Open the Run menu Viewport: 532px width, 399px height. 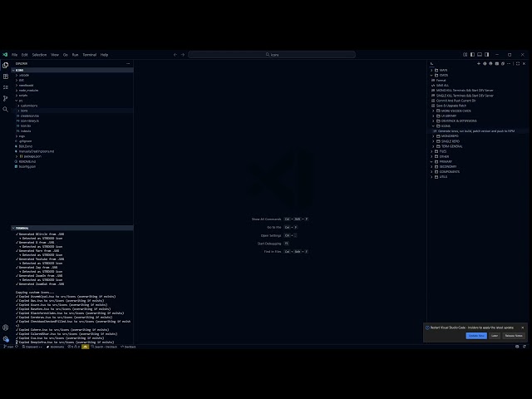point(76,55)
